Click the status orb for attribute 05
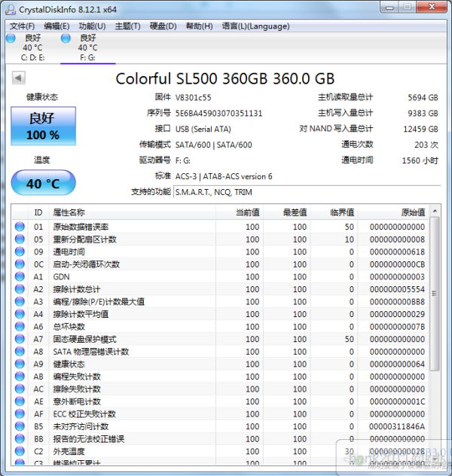The height and width of the screenshot is (476, 452). point(20,240)
